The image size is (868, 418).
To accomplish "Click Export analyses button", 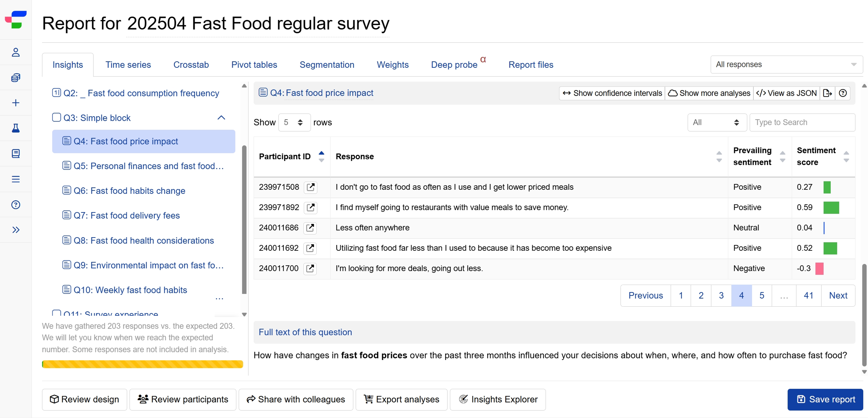I will coord(401,400).
